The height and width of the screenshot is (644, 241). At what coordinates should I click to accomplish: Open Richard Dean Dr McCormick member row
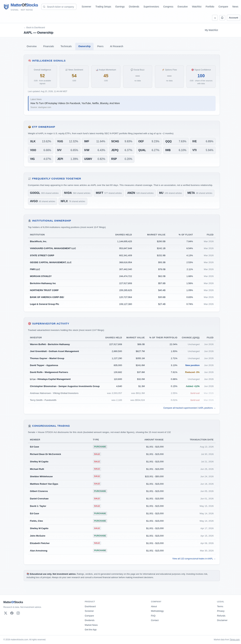[122, 454]
